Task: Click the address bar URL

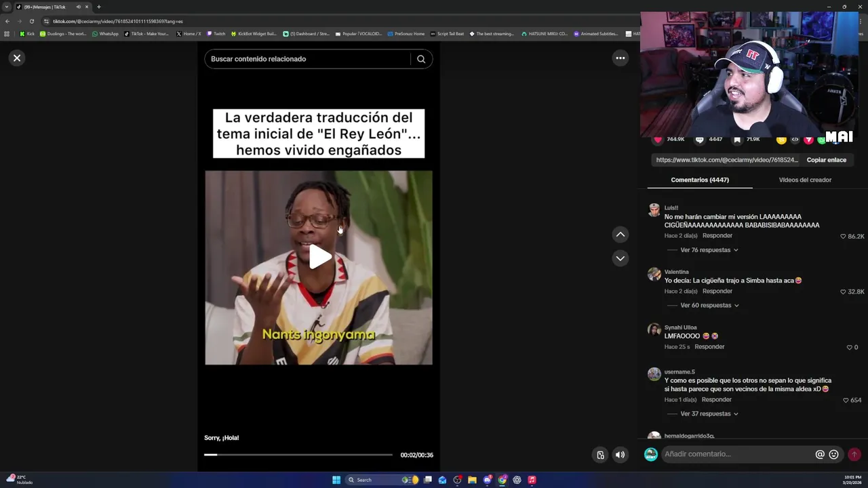Action: [118, 21]
